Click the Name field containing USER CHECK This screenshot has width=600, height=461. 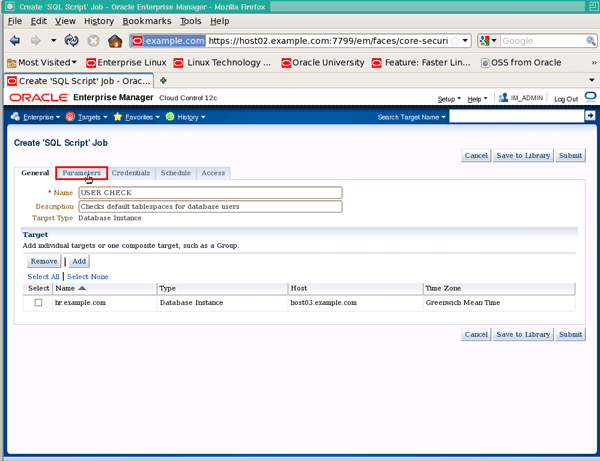pos(210,192)
